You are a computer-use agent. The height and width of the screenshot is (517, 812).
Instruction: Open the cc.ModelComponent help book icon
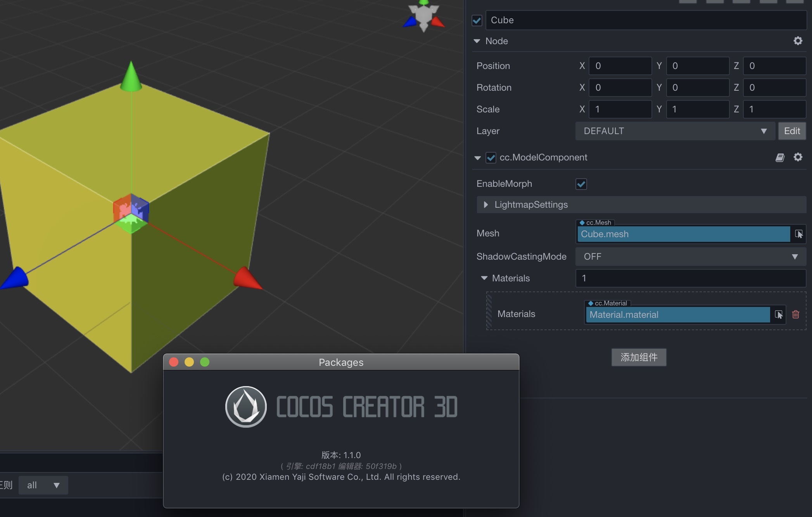tap(780, 157)
